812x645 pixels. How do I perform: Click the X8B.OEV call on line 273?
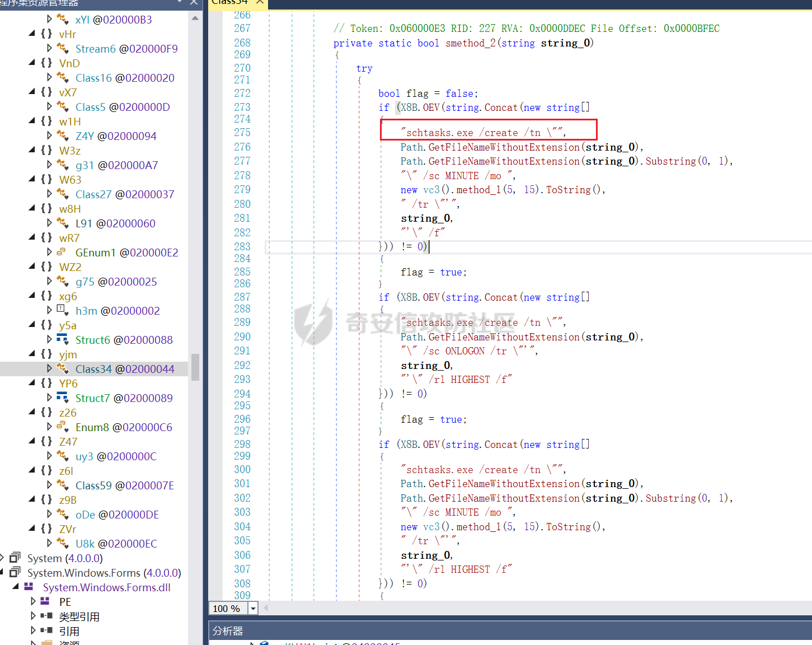420,107
